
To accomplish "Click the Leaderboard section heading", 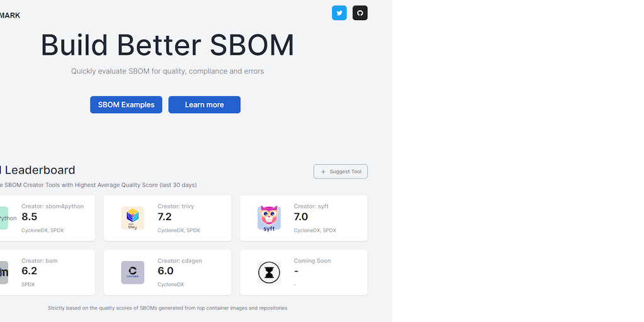I will tap(38, 170).
